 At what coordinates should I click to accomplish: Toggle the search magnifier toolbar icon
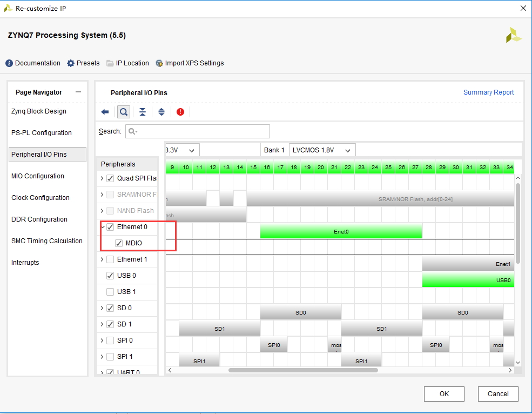coord(124,112)
